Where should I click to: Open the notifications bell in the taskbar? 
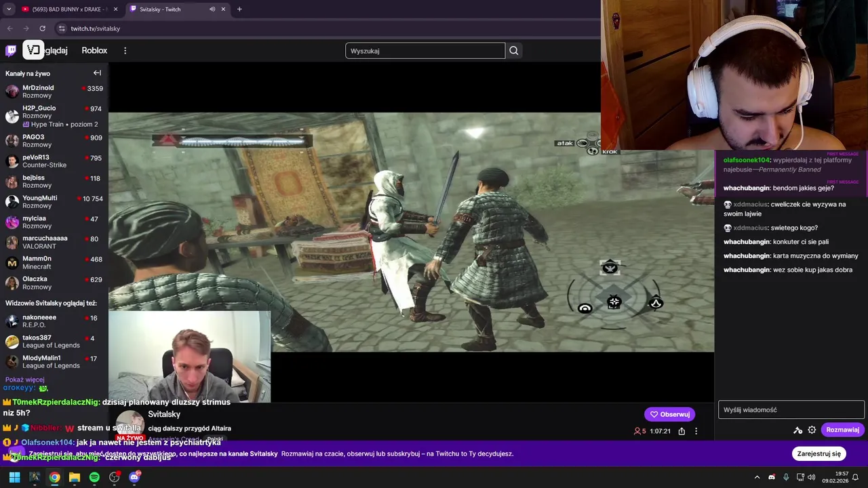pyautogui.click(x=855, y=477)
